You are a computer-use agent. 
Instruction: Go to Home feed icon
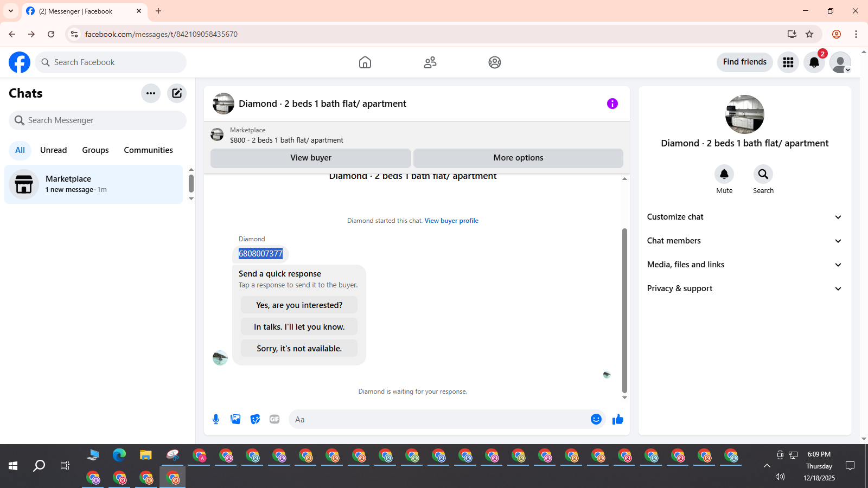365,62
